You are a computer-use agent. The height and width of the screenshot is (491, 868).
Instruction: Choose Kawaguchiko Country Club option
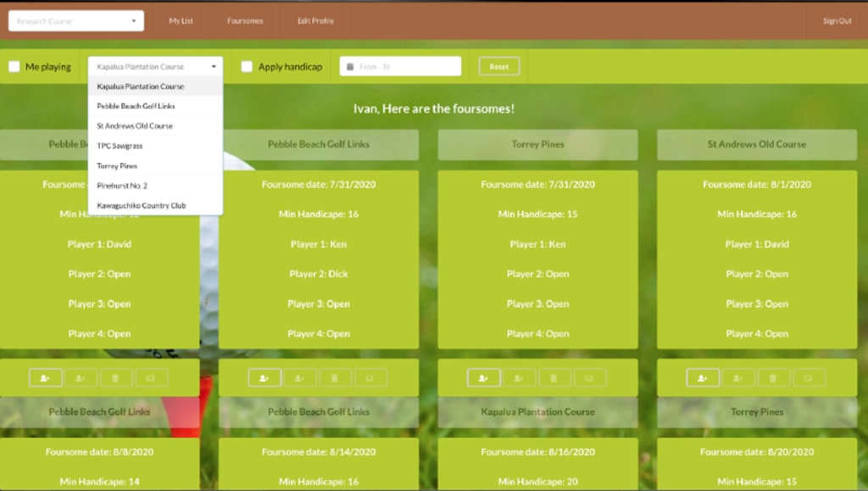click(156, 205)
